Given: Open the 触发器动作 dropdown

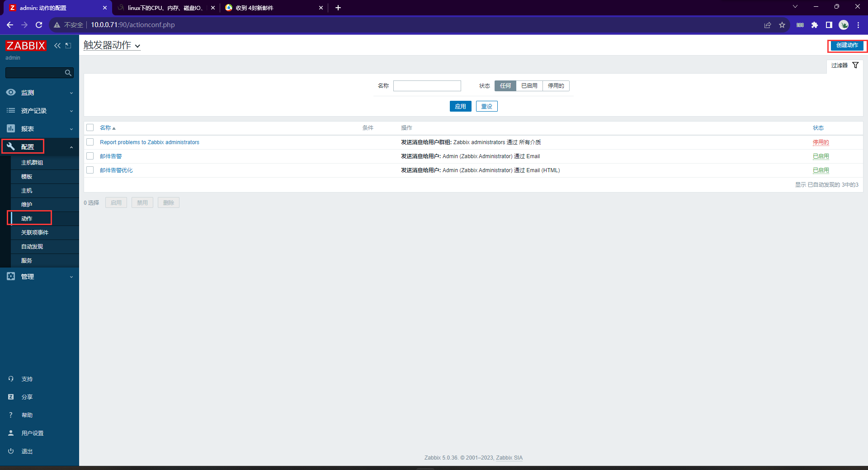Looking at the screenshot, I should point(112,45).
